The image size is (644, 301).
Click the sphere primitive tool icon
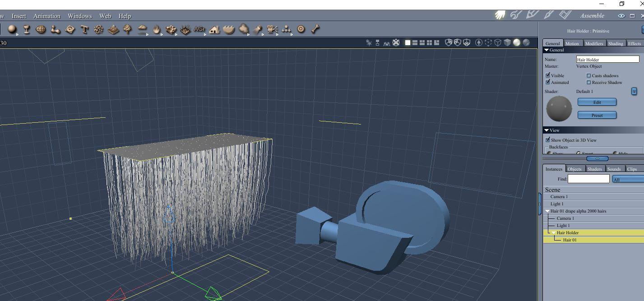click(12, 30)
